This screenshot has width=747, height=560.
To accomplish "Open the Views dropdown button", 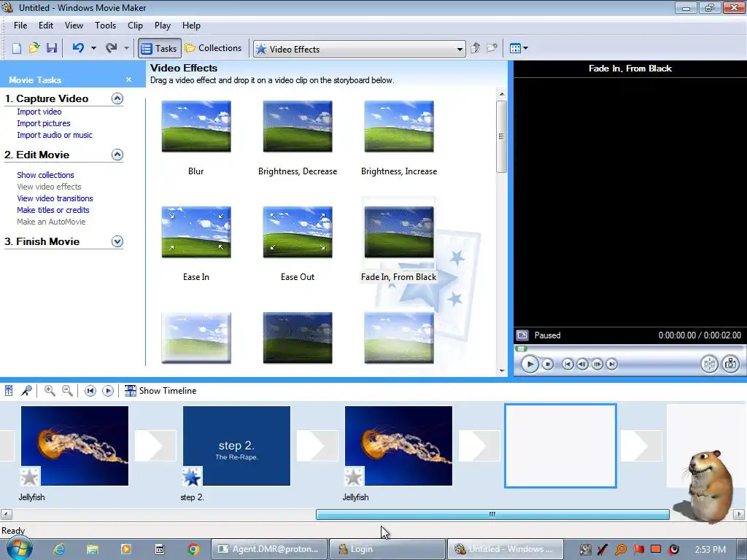I will tap(519, 48).
